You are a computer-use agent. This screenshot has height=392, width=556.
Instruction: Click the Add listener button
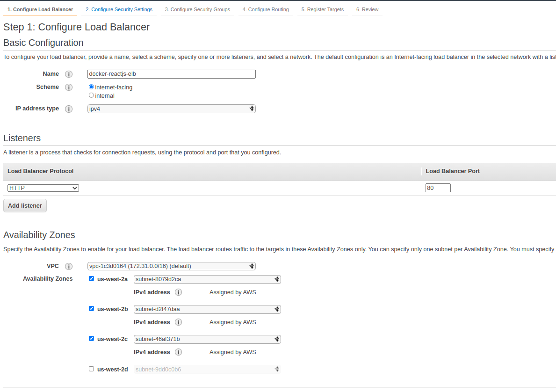(25, 206)
